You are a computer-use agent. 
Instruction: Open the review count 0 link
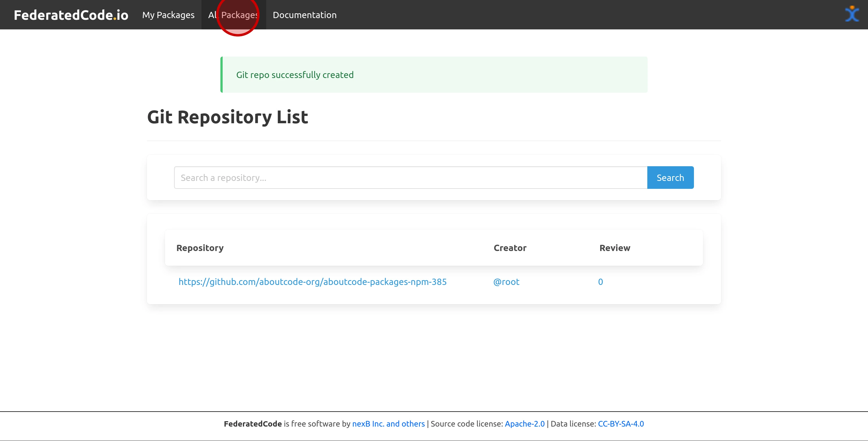(x=600, y=282)
